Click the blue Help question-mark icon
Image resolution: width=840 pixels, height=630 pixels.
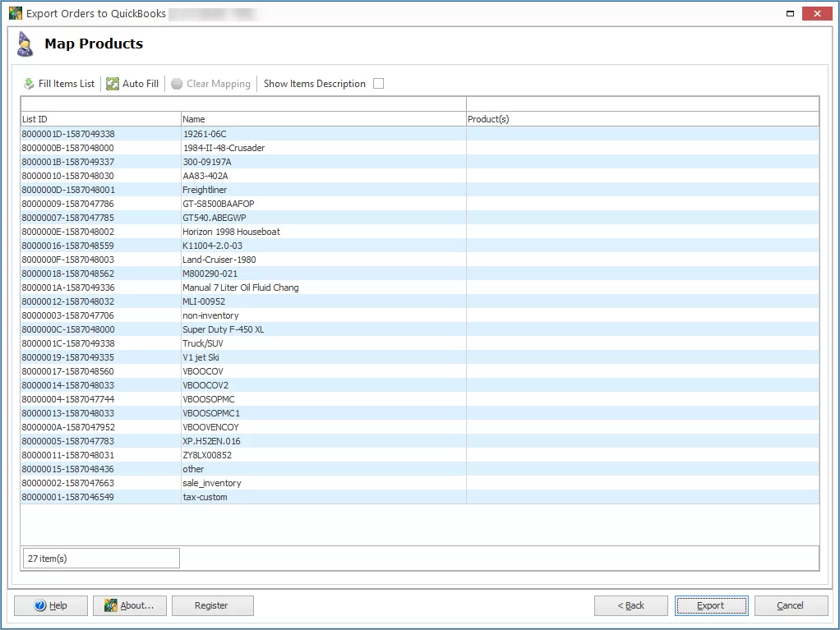coord(39,605)
